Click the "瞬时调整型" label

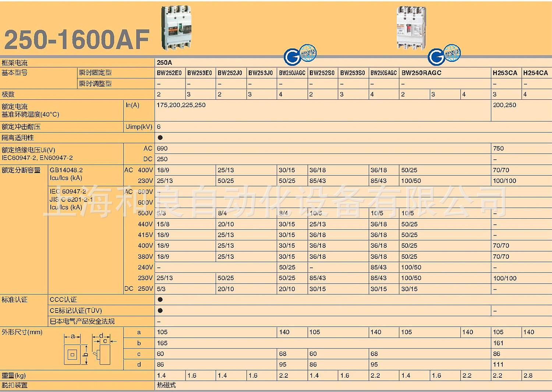pyautogui.click(x=95, y=84)
